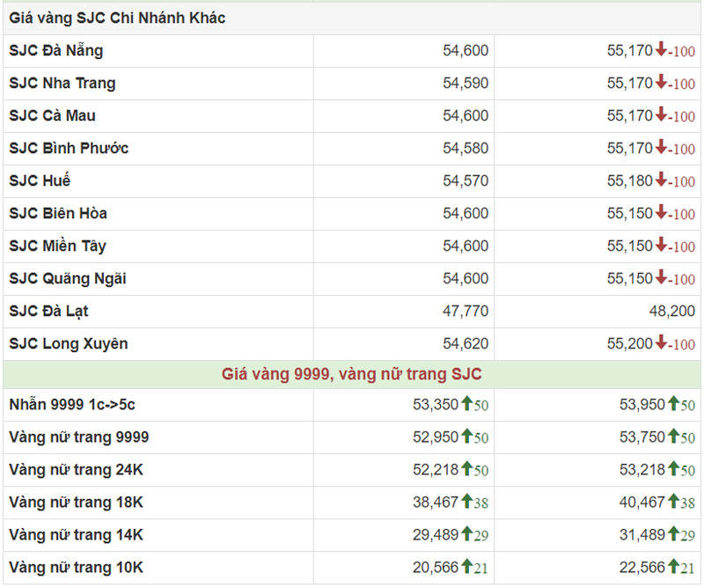Click the red down arrow beside SJC Huế's 55,180
This screenshot has height=588, width=704.
pyautogui.click(x=661, y=180)
